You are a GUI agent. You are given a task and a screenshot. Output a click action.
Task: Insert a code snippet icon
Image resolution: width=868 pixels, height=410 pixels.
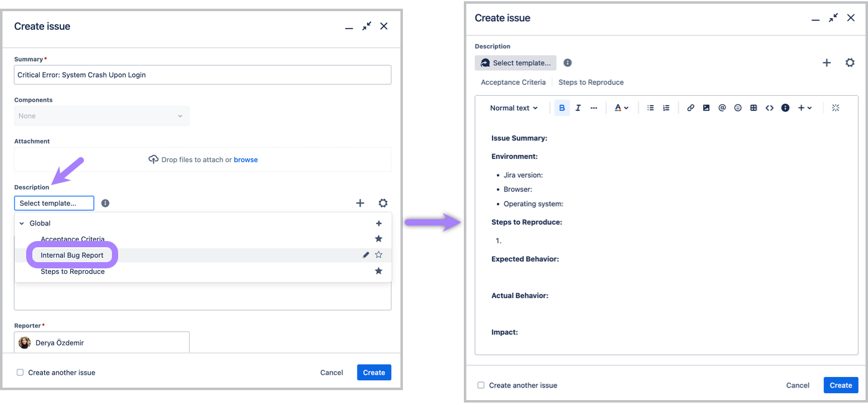769,108
